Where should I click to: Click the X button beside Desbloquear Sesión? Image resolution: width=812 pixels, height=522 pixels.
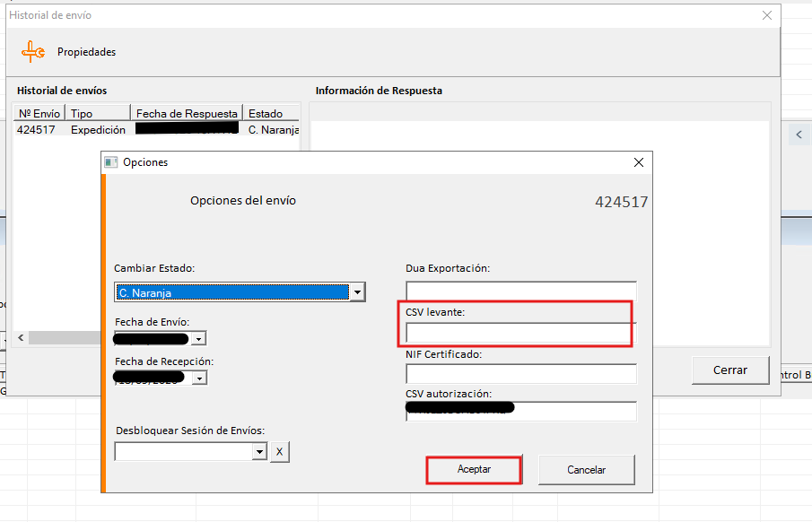point(280,451)
